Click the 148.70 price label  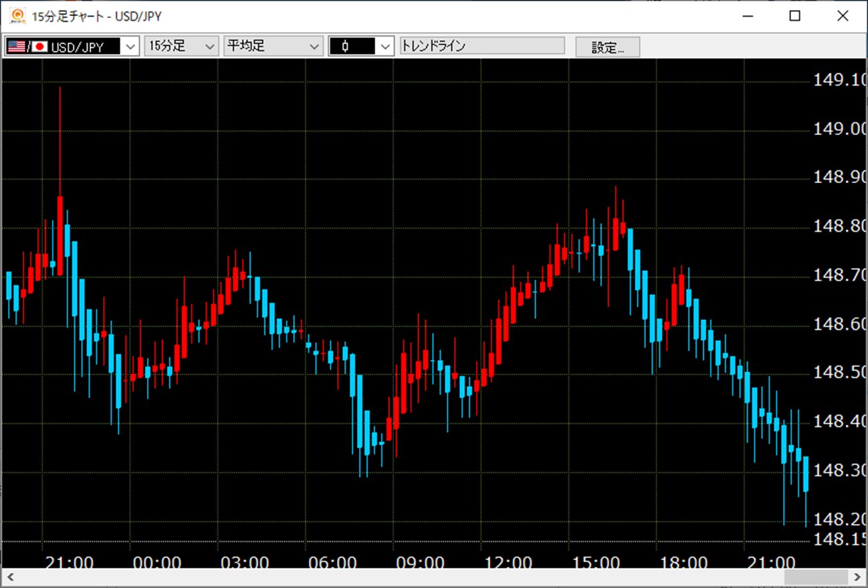(840, 275)
